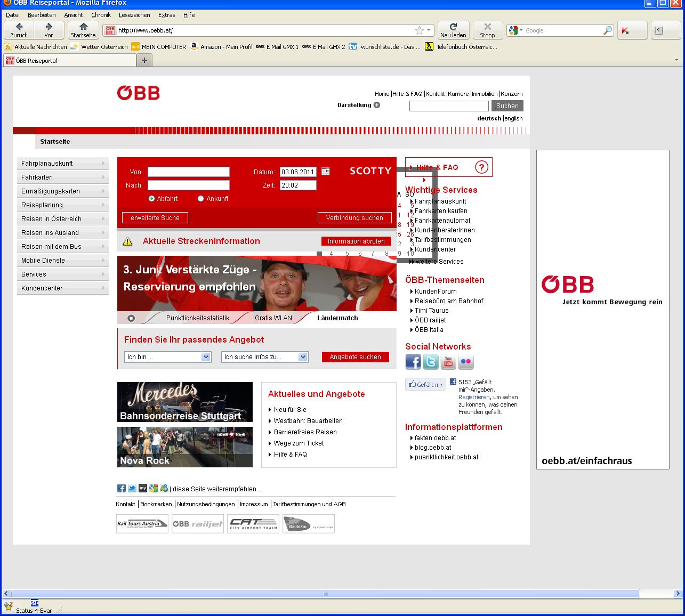
Task: Open the 'Ich suche Infos zu...' dropdown
Action: click(265, 357)
